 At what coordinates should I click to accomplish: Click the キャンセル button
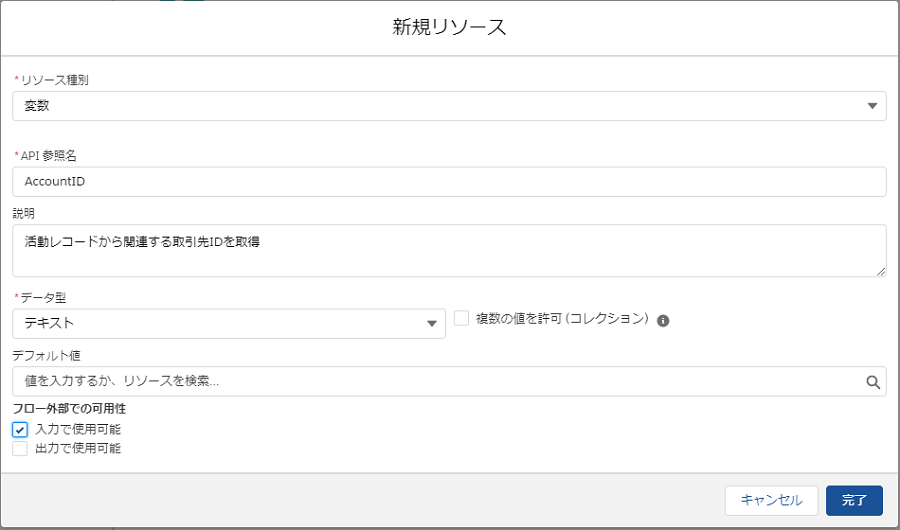pyautogui.click(x=771, y=501)
